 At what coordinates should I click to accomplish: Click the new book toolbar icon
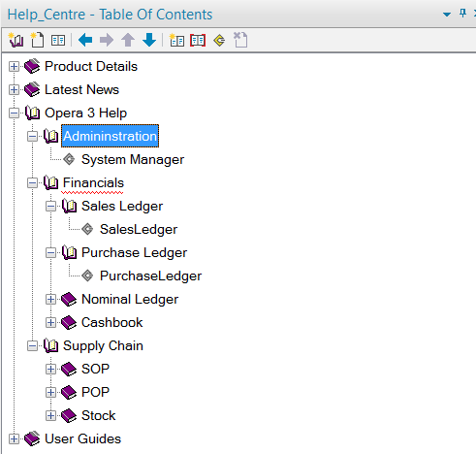pos(16,40)
